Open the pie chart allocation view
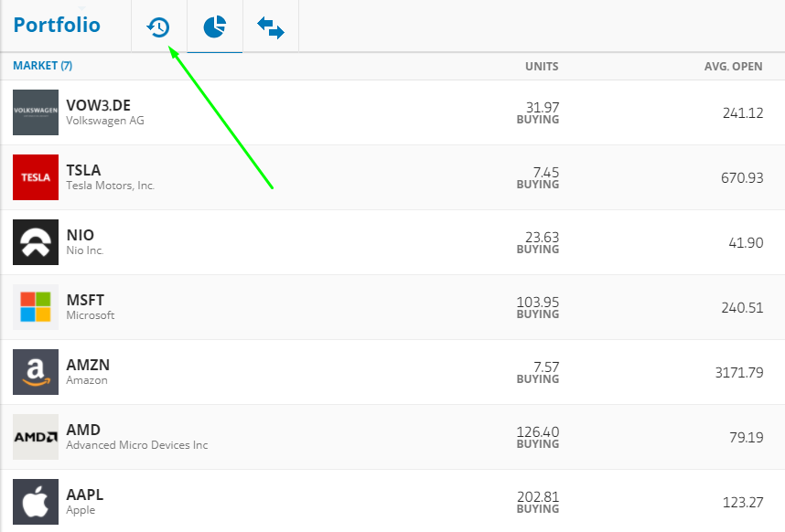 click(214, 27)
